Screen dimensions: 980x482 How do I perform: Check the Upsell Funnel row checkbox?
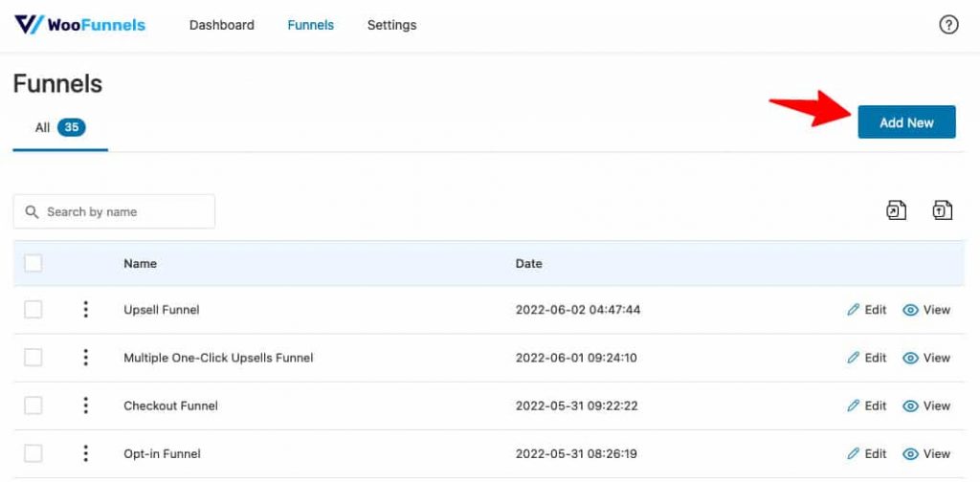pos(33,309)
